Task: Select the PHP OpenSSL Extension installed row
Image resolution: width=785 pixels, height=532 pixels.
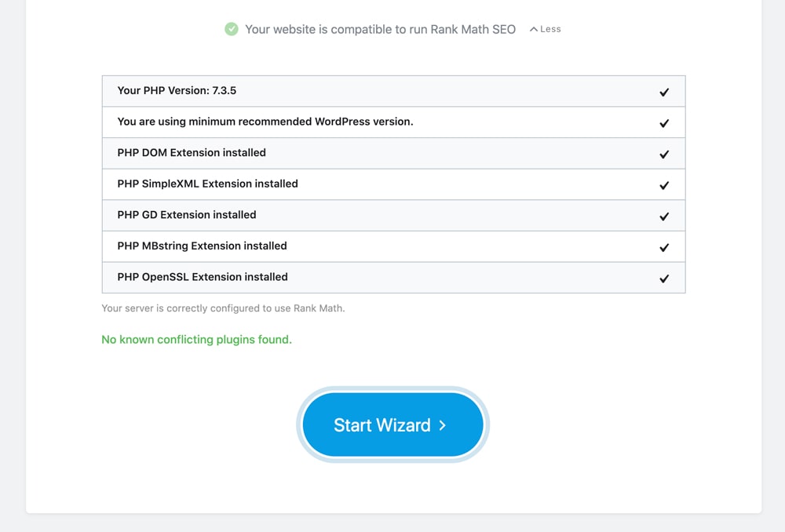Action: point(202,277)
